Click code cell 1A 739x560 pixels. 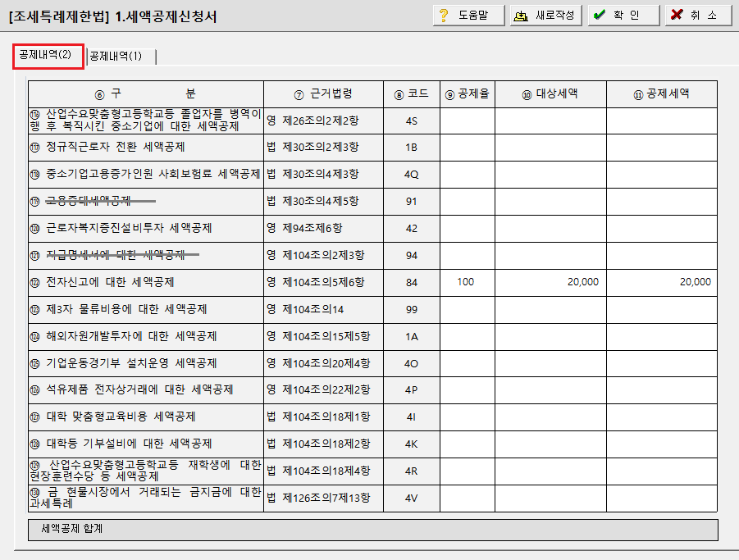point(412,337)
